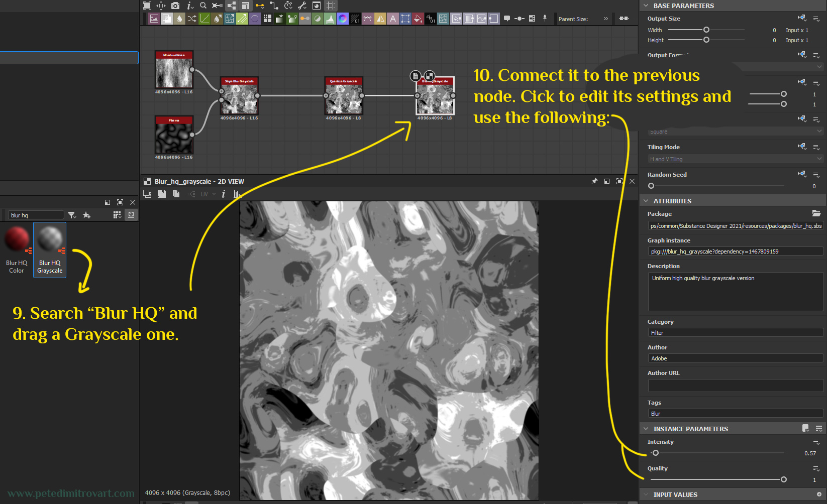Image resolution: width=827 pixels, height=504 pixels.
Task: Show image info in the 2D view
Action: [223, 194]
